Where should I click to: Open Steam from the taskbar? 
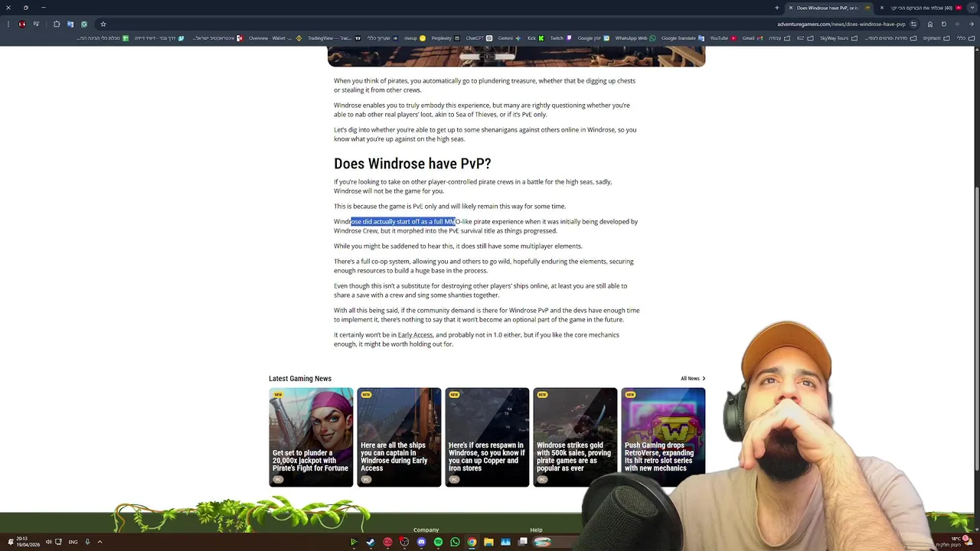click(x=371, y=542)
